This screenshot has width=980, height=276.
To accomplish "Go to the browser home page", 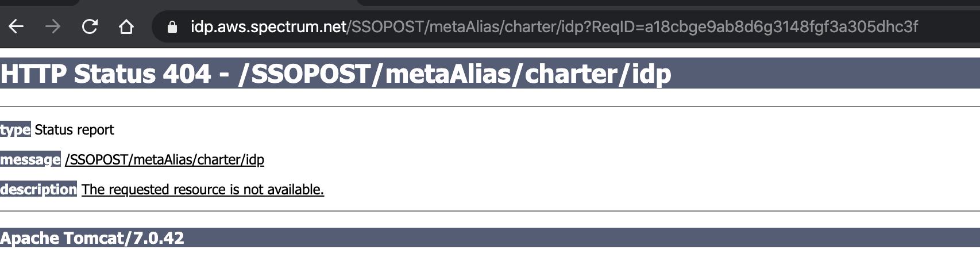I will tap(126, 26).
